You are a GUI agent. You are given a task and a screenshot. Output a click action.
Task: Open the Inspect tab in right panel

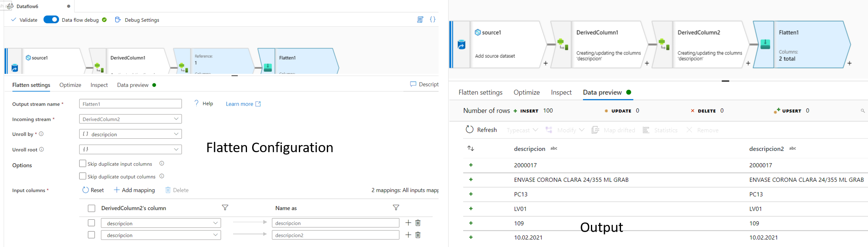coord(561,92)
